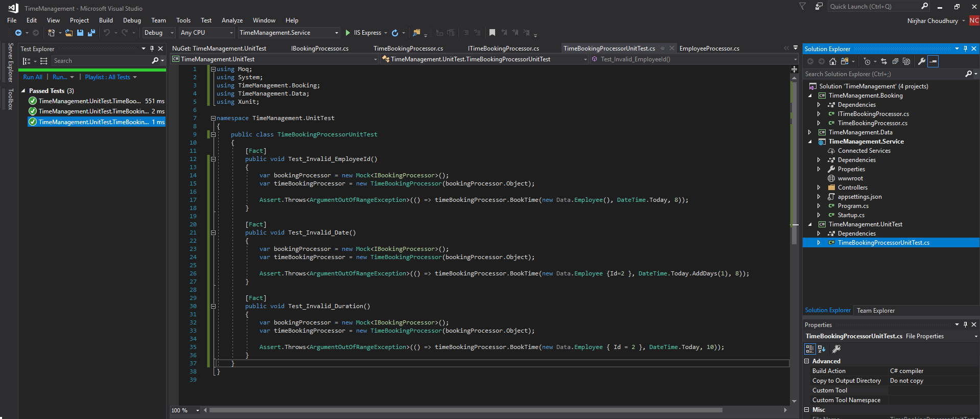Select the passed test with 2 ms duration

[96, 111]
